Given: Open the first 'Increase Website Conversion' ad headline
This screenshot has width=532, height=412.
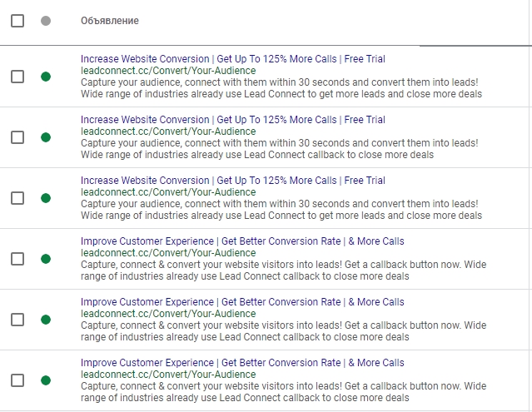Looking at the screenshot, I should click(x=233, y=59).
